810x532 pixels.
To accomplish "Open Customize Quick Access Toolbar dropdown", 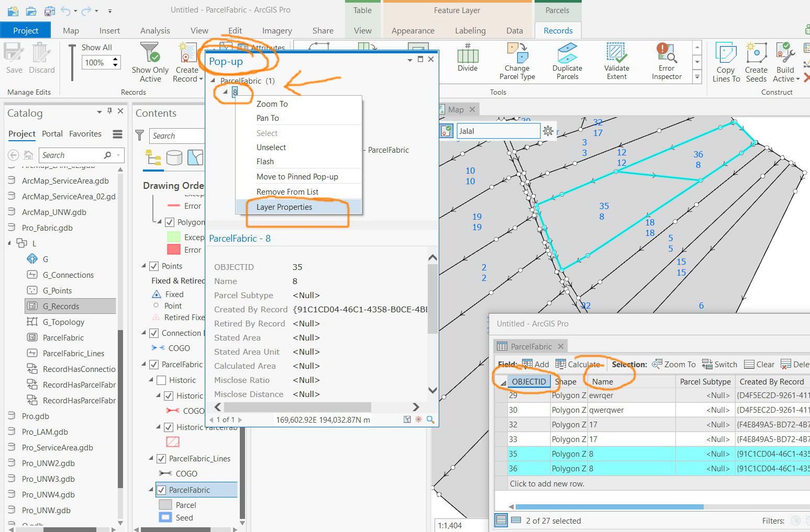I will (x=109, y=10).
